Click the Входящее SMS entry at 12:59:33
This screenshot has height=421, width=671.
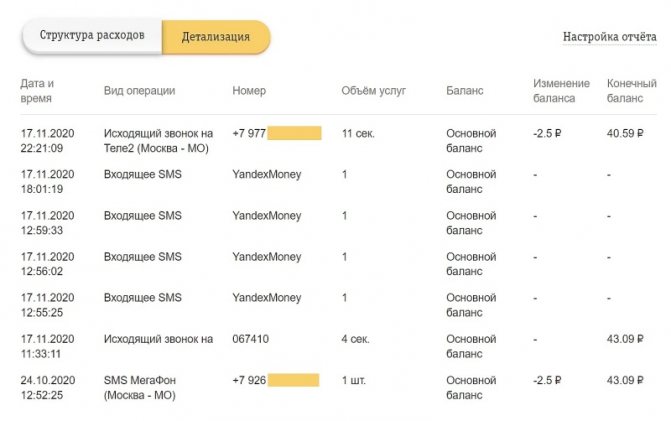pyautogui.click(x=143, y=216)
